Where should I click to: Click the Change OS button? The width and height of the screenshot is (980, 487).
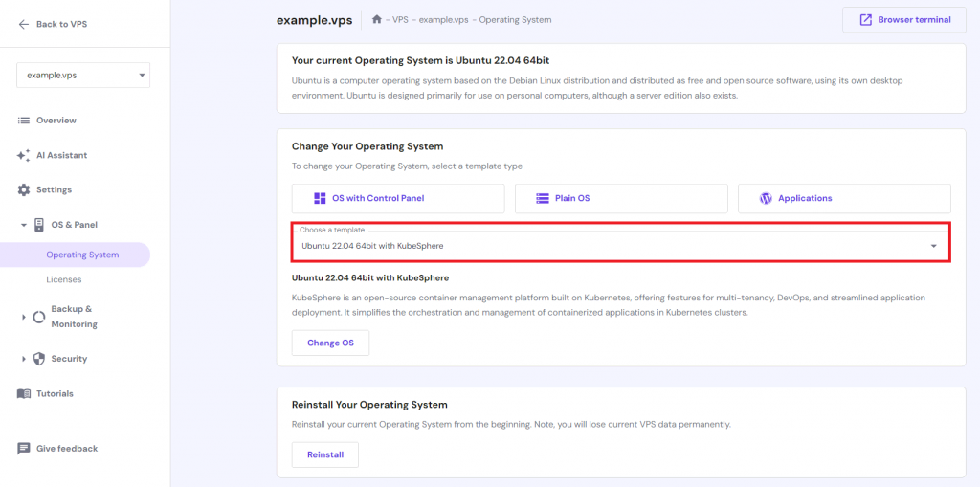tap(330, 343)
